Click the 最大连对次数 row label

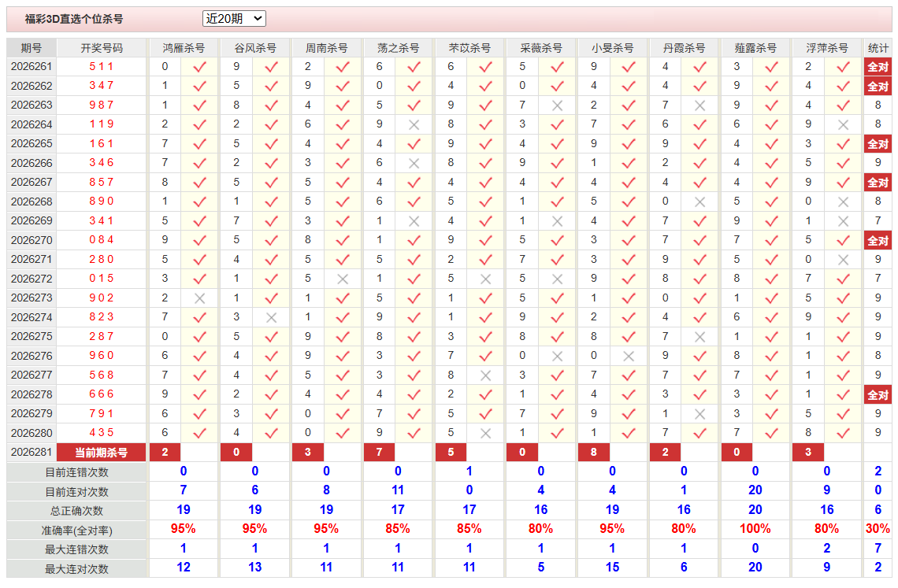point(76,569)
